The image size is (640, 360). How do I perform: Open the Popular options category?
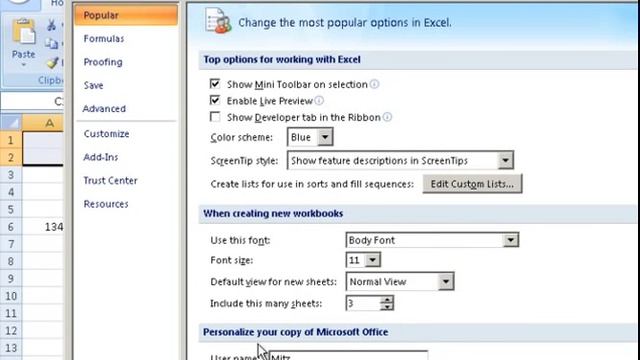pos(126,16)
